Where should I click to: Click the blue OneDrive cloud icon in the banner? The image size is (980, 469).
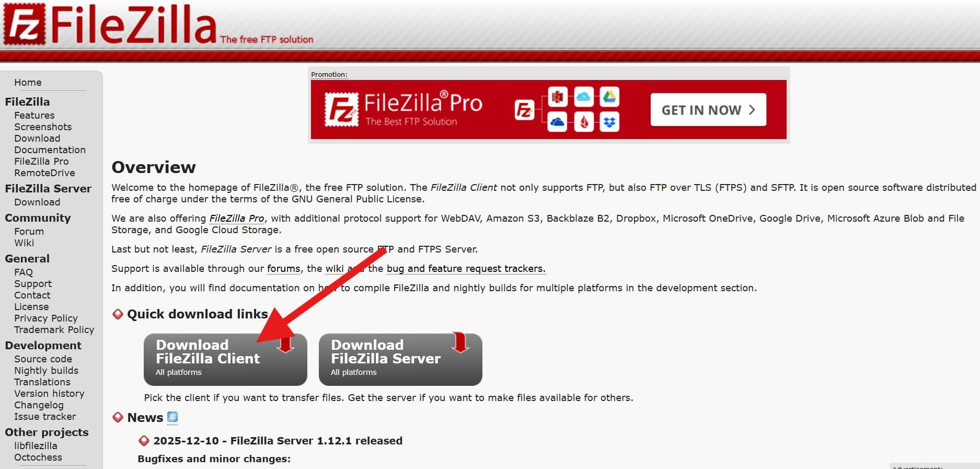pyautogui.click(x=558, y=122)
